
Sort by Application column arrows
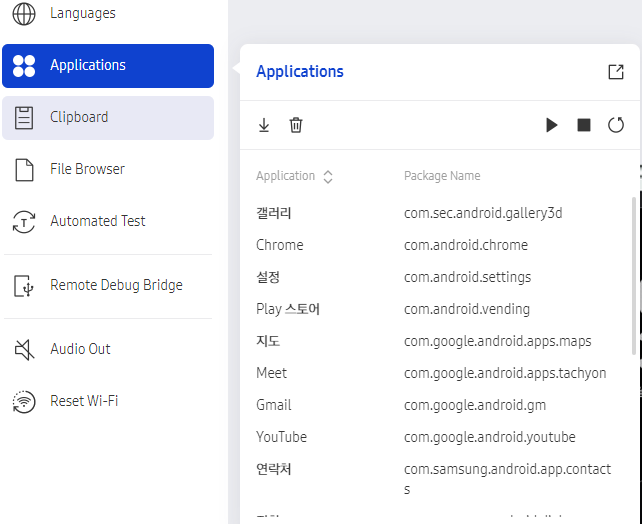[328, 176]
